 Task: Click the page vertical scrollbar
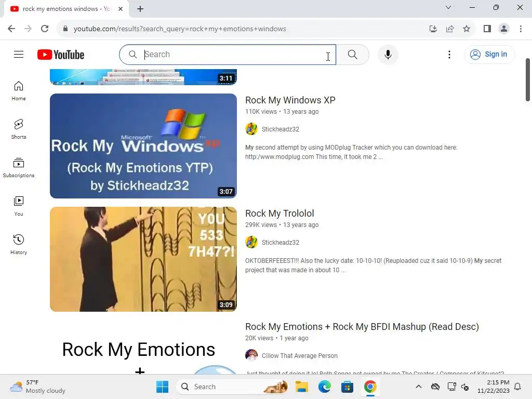(x=528, y=79)
